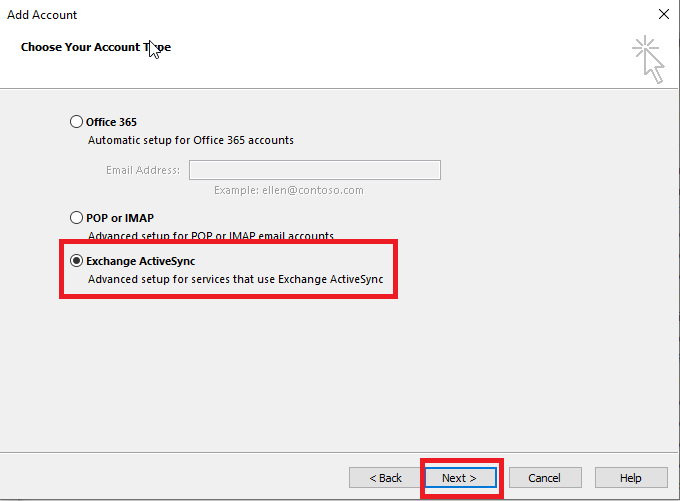Choose Exchange ActiveSync radio button
Screen dimensions: 680x501
click(76, 261)
